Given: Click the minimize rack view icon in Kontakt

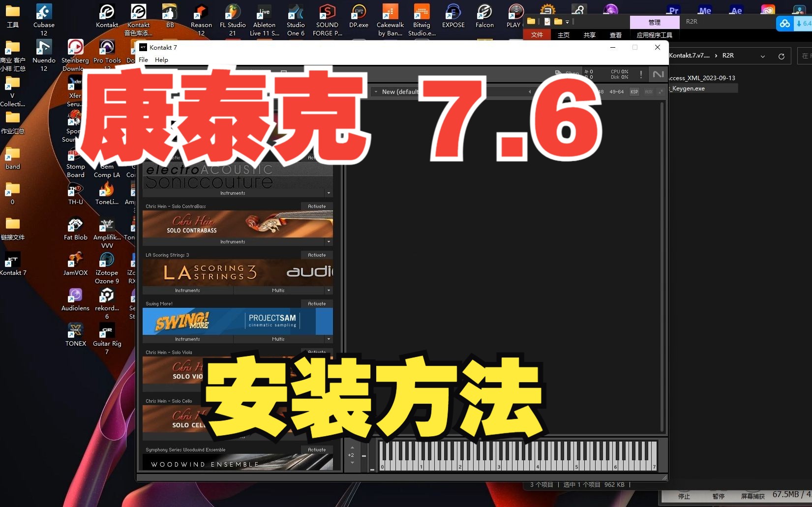Looking at the screenshot, I should (661, 91).
